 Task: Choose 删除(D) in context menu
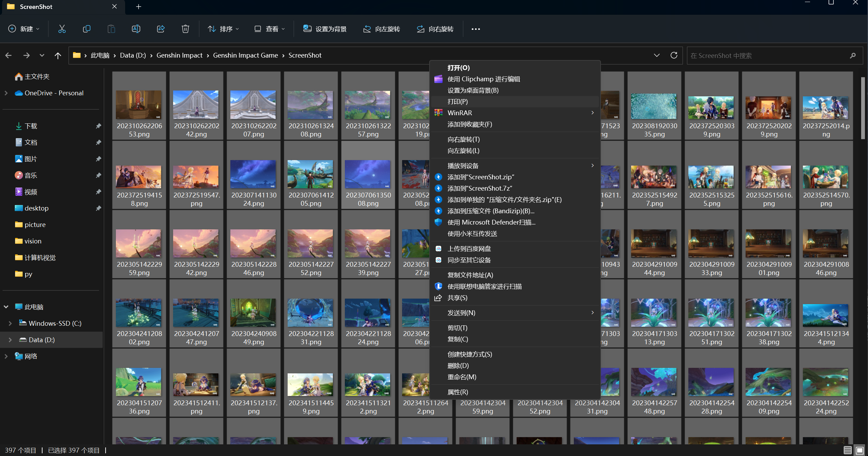[x=515, y=365]
